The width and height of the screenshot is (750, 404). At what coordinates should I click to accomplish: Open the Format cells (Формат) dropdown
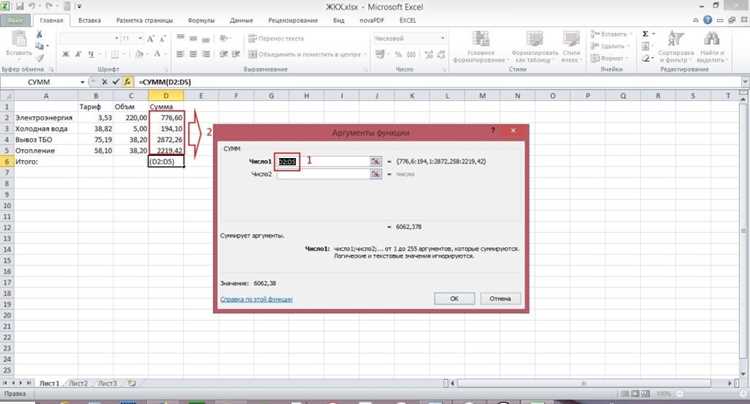[x=627, y=58]
